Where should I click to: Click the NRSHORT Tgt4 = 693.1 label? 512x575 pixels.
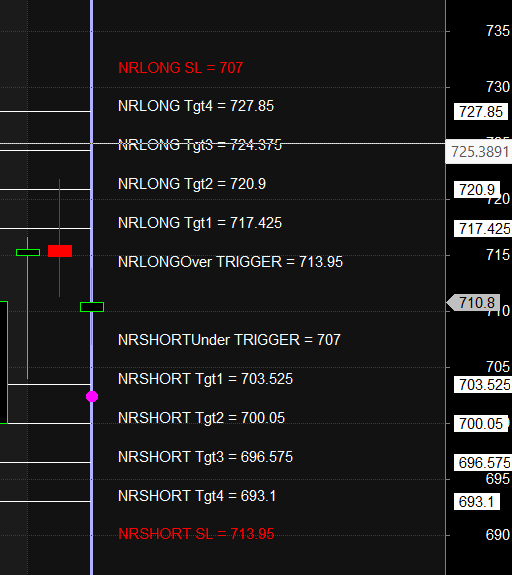[x=197, y=496]
